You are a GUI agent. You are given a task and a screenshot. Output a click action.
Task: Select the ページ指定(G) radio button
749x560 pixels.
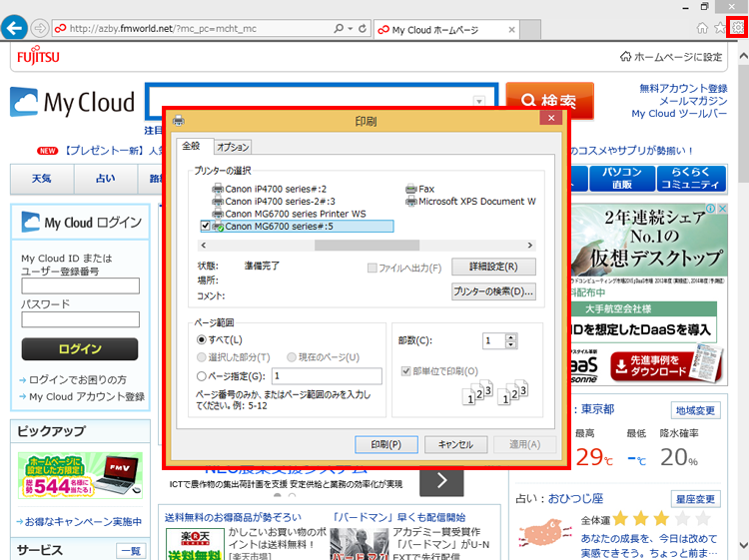pyautogui.click(x=204, y=376)
